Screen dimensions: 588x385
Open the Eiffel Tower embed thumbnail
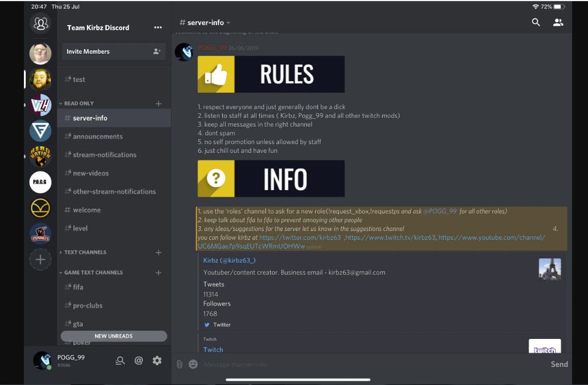click(549, 269)
